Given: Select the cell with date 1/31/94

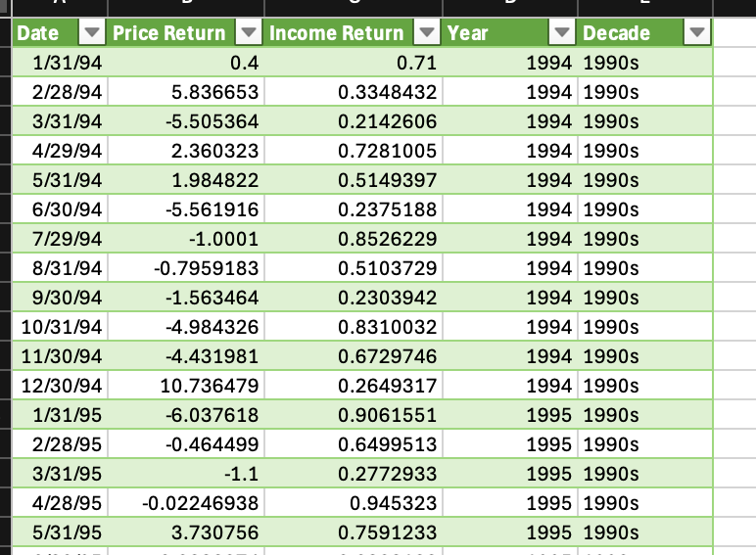Looking at the screenshot, I should [x=60, y=63].
